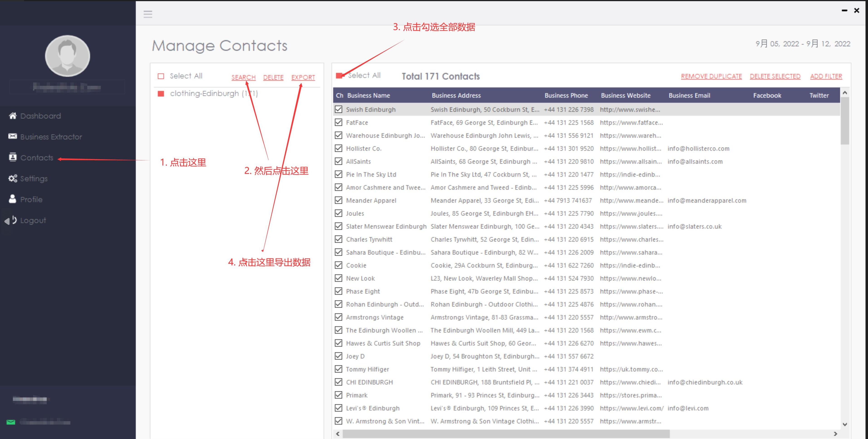Click REMOVE DUPLICATE link
The height and width of the screenshot is (439, 868).
[711, 76]
